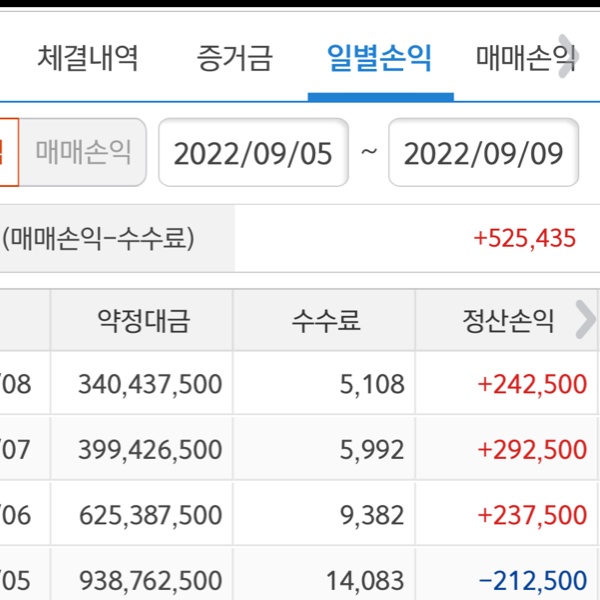Select the 938,762,500 약정대금 cell
This screenshot has height=600, width=600.
pyautogui.click(x=150, y=579)
